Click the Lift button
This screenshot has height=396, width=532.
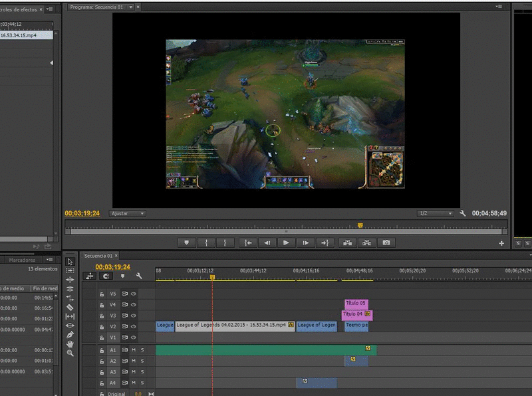(347, 243)
